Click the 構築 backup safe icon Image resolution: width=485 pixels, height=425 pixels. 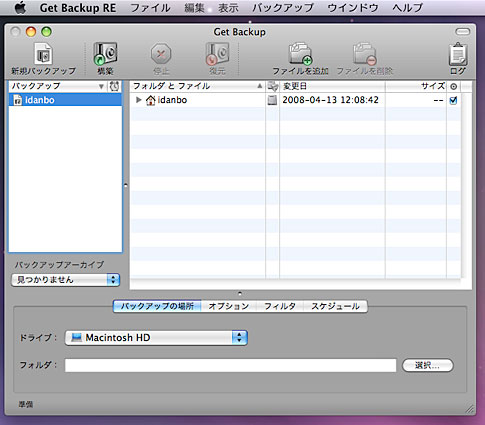pos(105,53)
